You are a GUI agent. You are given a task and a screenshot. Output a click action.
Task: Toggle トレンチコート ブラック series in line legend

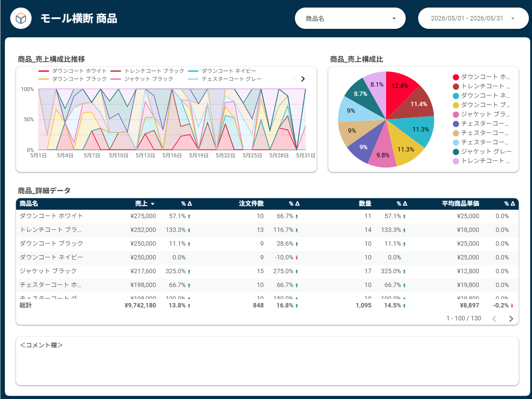147,71
